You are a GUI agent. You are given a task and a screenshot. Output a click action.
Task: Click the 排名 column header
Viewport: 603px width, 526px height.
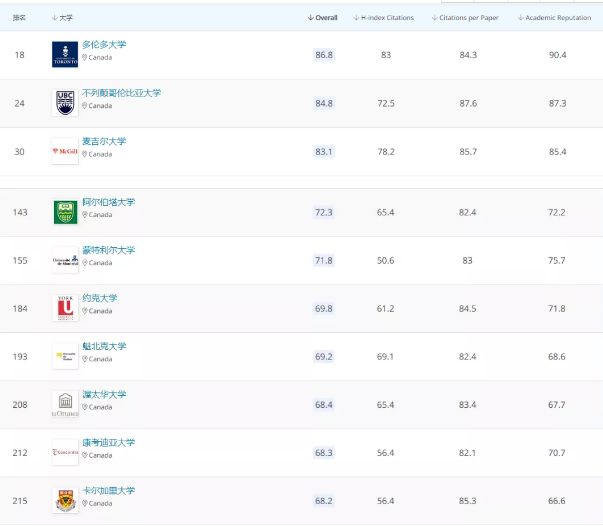click(19, 18)
